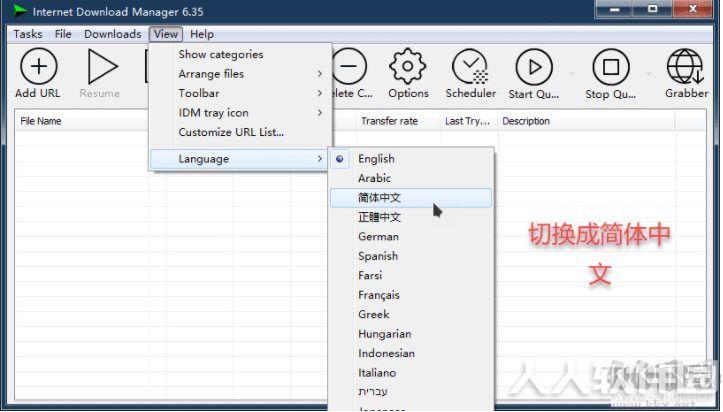Viewport: 723px width, 412px height.
Task: Open Stop Queue dropdown arrow
Action: pos(649,74)
